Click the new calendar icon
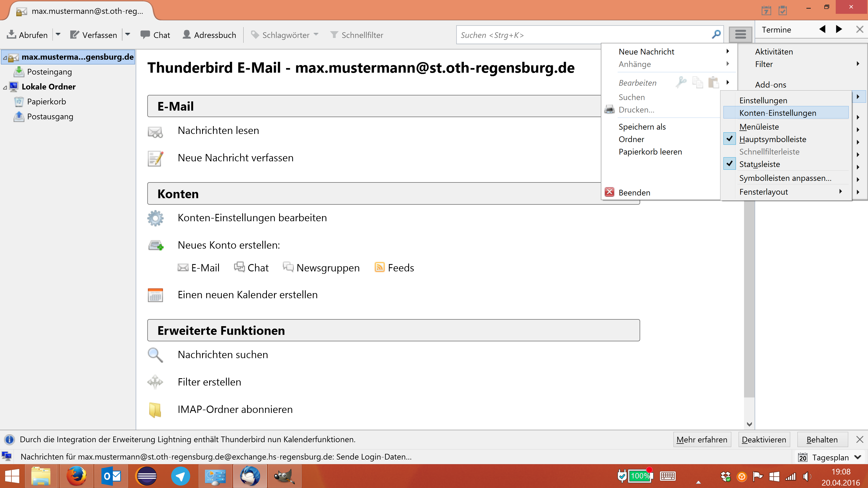 [155, 295]
